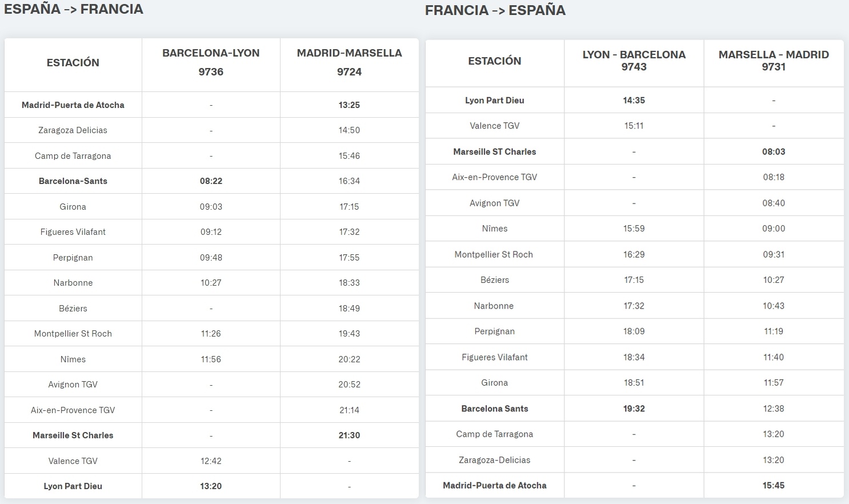Click the Zaragoza-Delicias station in right table

[x=494, y=460]
